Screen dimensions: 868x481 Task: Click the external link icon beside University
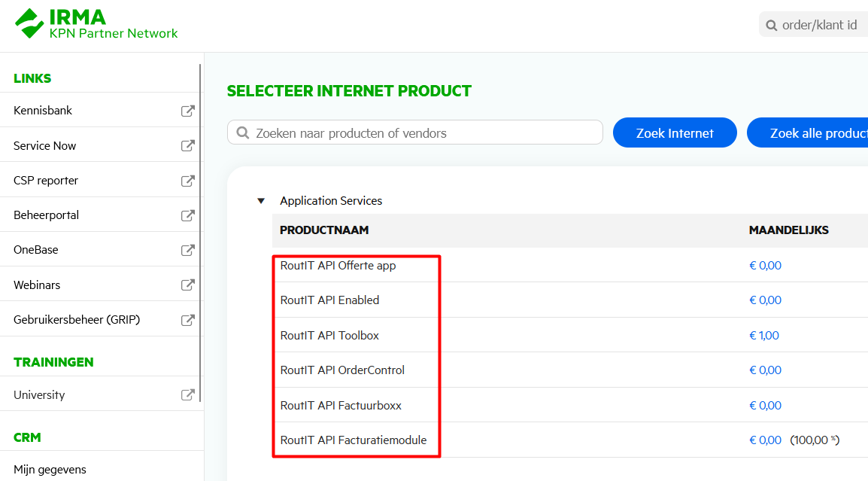(x=188, y=395)
